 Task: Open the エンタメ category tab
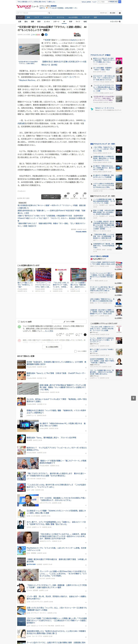click(47, 21)
